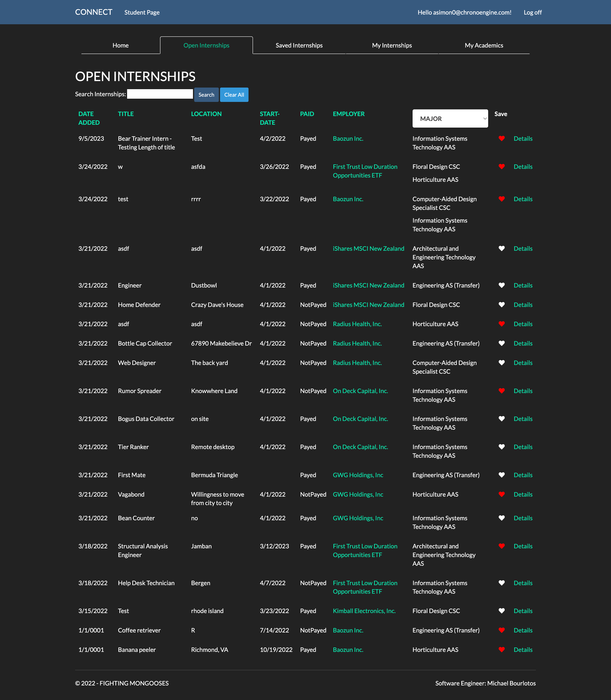Screen dimensions: 611x700
Task: Click heart icon in Tier Ranker row
Action: [x=501, y=447]
